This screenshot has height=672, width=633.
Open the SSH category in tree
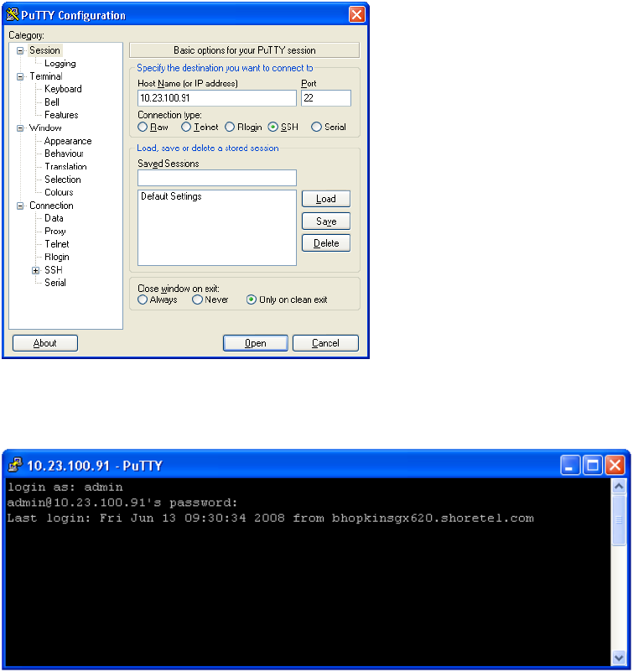click(x=54, y=270)
